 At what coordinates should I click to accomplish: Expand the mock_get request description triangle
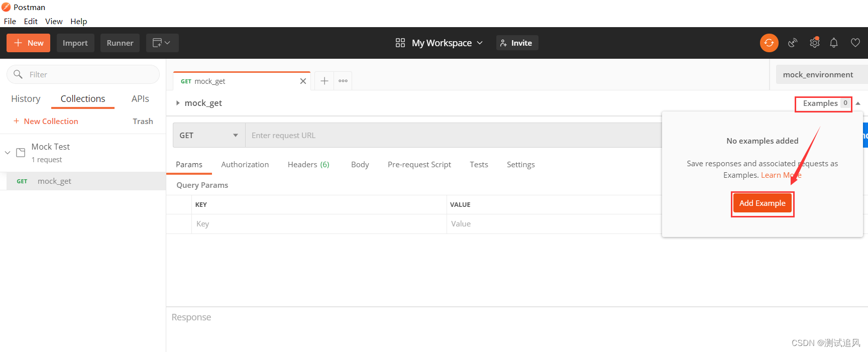[x=178, y=103]
